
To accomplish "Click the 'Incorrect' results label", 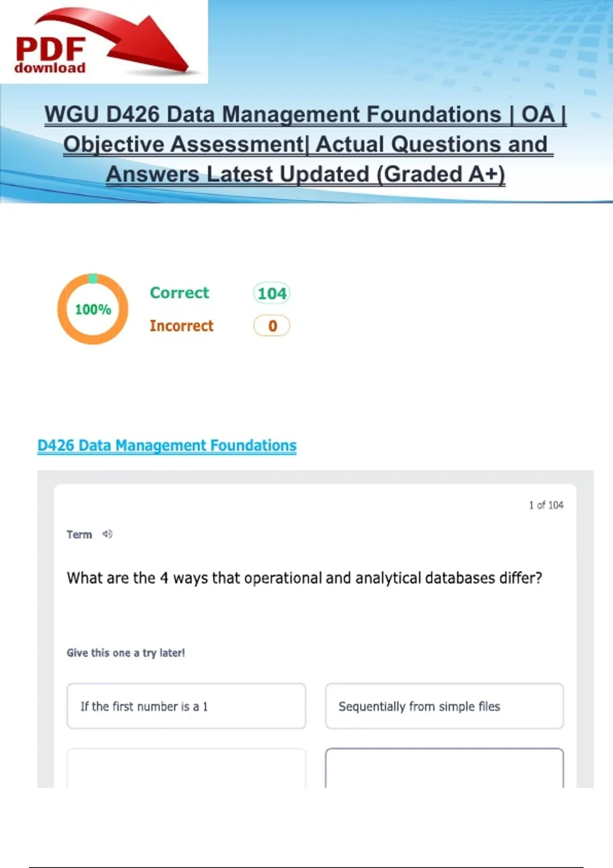I will click(181, 326).
